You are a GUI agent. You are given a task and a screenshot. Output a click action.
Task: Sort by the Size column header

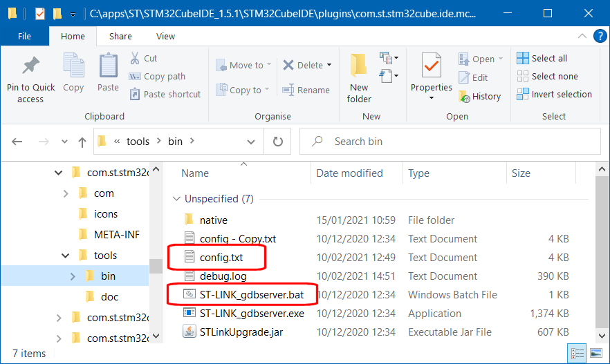(x=521, y=173)
